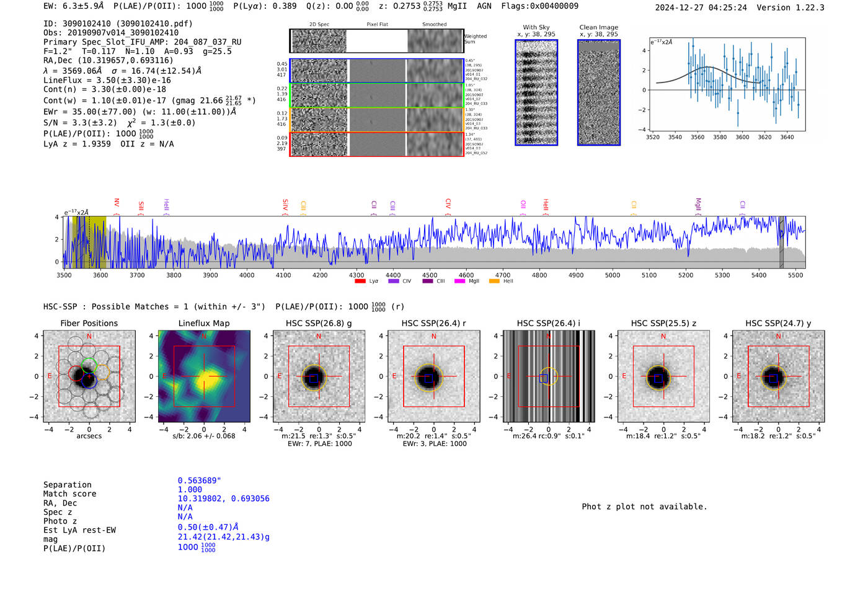Open the Lineflux Map image
Viewport: 868px width, 591px height.
204,376
